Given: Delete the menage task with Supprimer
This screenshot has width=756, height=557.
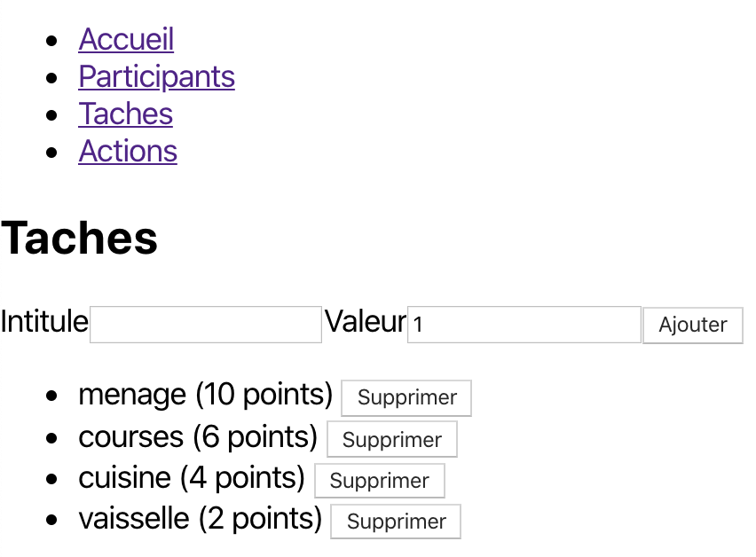Looking at the screenshot, I should click(x=406, y=397).
